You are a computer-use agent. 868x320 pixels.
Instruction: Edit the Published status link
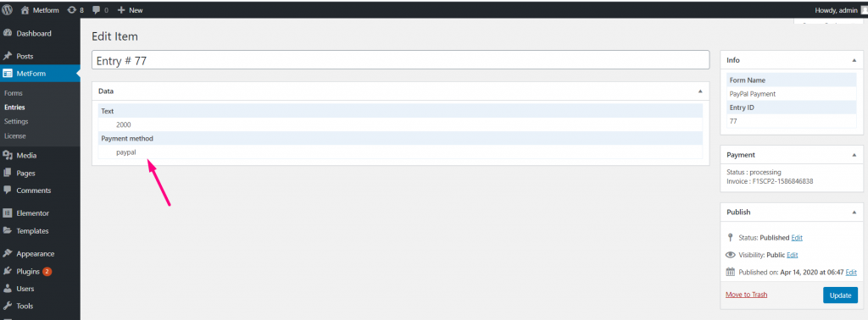tap(797, 238)
